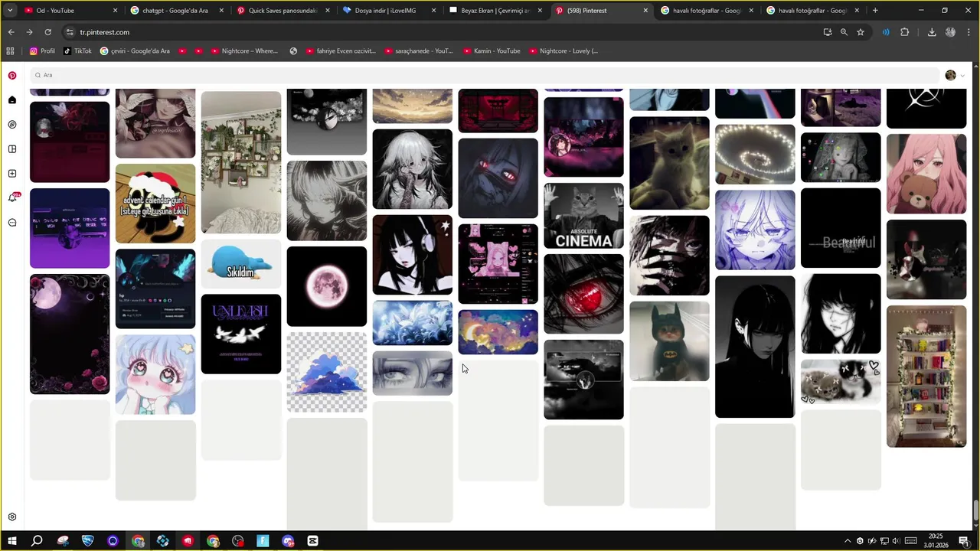Open the Profil bookmark

42,51
